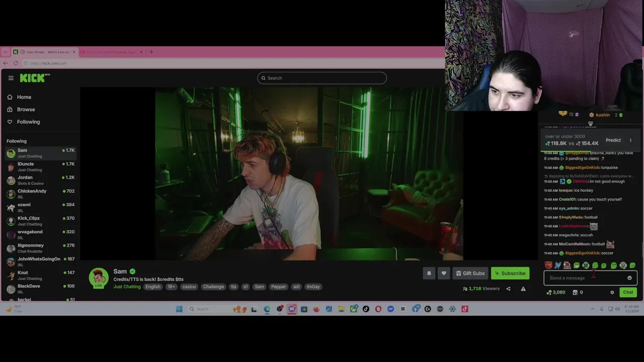Switch to the second YouTube tab
The image size is (644, 362).
(x=112, y=52)
